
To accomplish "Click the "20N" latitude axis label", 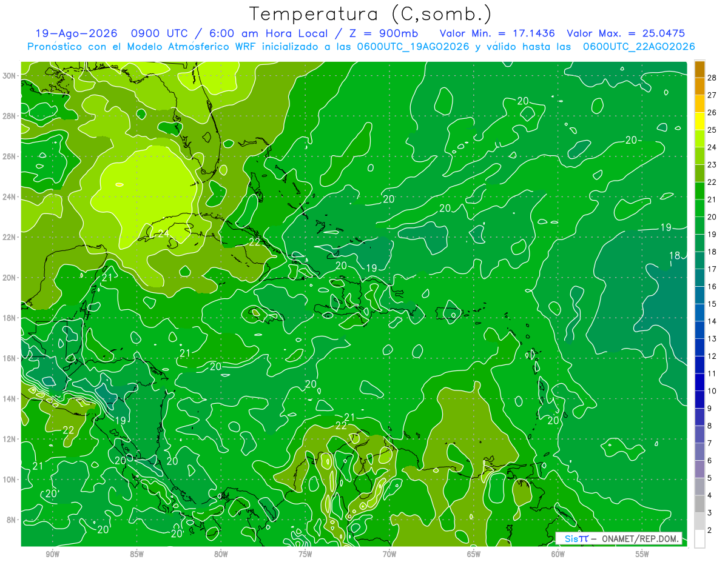I will click(10, 278).
